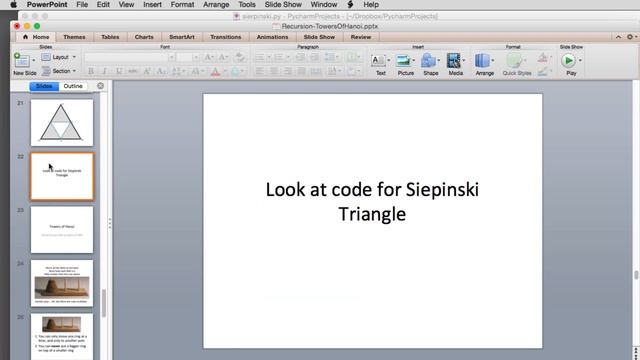Justify paragraph text
The image size is (640, 360).
pos(302,71)
